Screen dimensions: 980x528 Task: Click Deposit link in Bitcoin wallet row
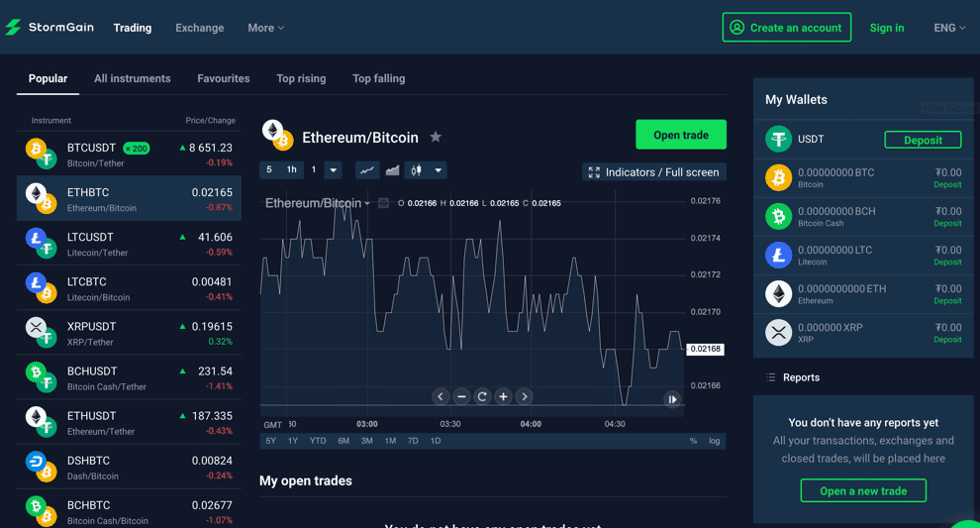pyautogui.click(x=947, y=184)
